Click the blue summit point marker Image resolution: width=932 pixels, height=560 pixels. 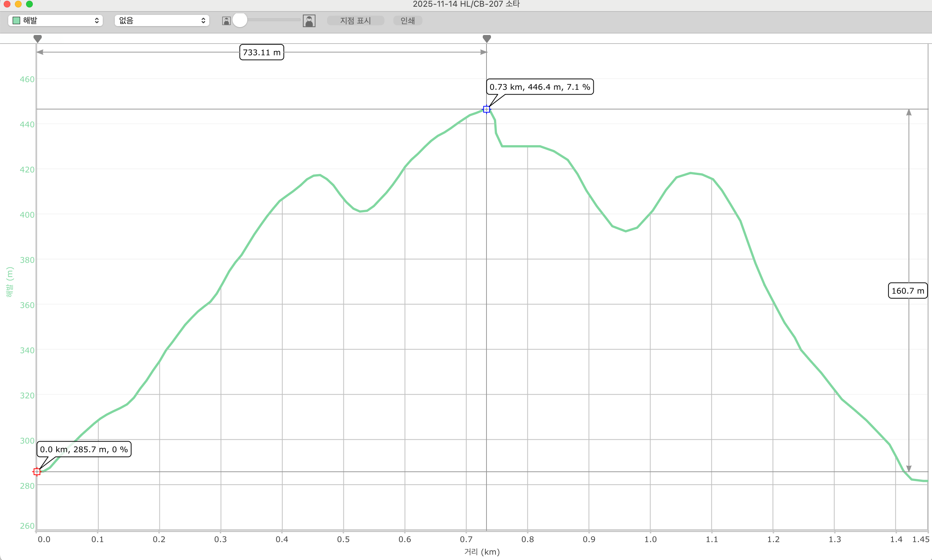click(x=486, y=109)
